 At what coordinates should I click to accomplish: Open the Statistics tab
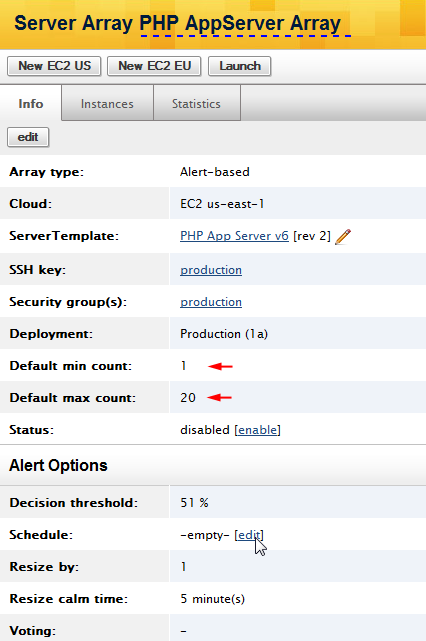click(x=196, y=104)
